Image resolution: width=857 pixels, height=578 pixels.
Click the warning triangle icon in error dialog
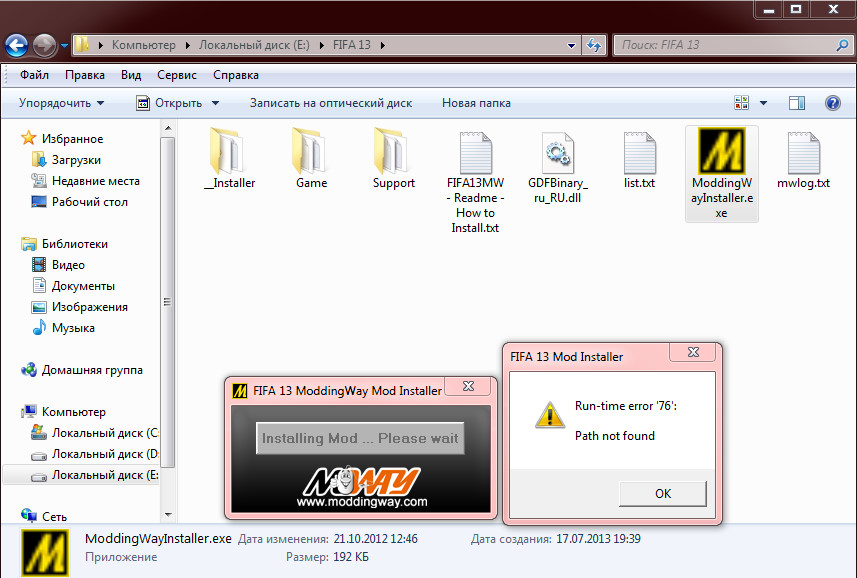(550, 415)
